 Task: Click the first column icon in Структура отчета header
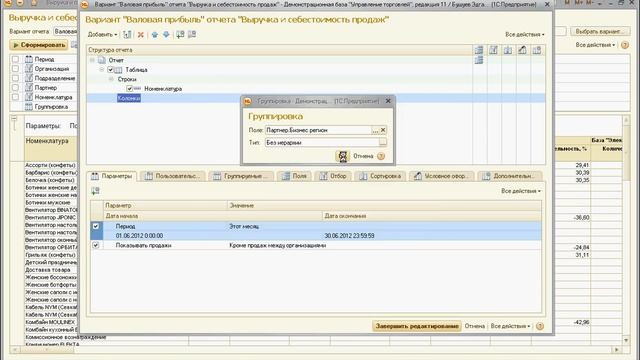479,50
